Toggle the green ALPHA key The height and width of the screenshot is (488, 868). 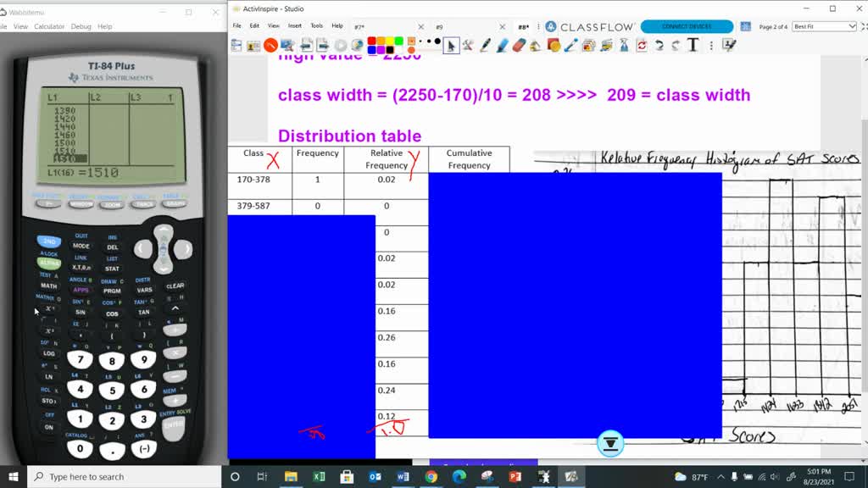(49, 263)
